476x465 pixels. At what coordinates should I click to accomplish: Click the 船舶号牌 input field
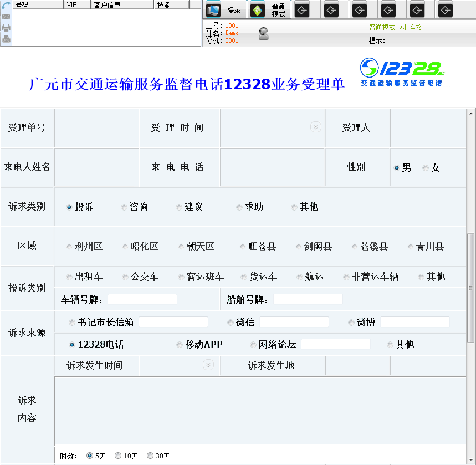308,299
